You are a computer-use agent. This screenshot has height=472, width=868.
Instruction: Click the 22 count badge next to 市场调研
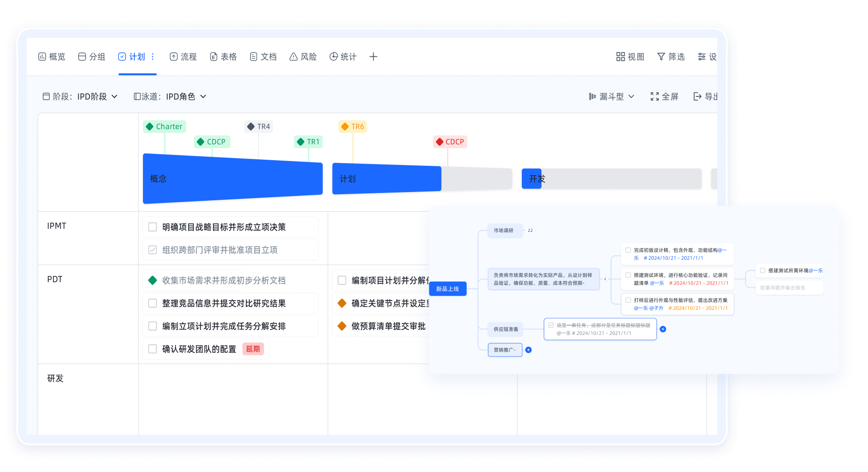coord(530,230)
